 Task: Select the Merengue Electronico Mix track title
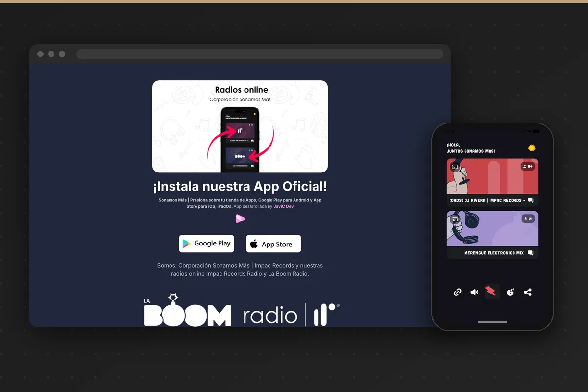click(x=494, y=253)
